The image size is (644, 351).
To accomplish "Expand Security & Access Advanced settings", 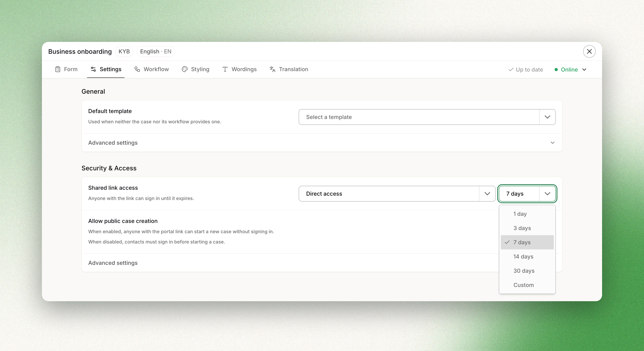I will click(x=290, y=263).
